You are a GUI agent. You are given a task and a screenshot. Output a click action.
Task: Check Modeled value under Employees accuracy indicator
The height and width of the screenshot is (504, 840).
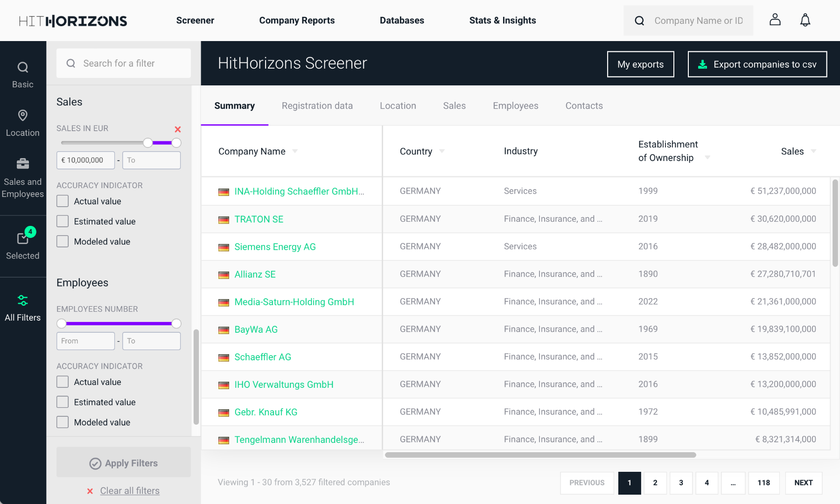(63, 422)
